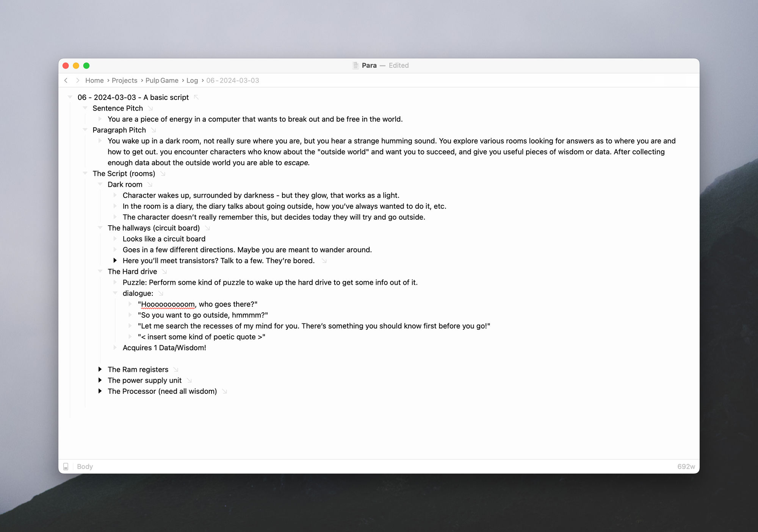
Task: Click focus arrow beside Dark room
Action: (x=150, y=184)
